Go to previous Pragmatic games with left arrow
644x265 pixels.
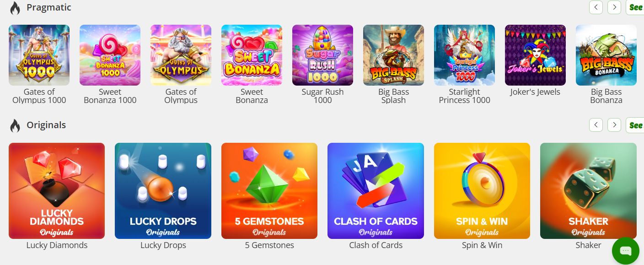pos(596,7)
